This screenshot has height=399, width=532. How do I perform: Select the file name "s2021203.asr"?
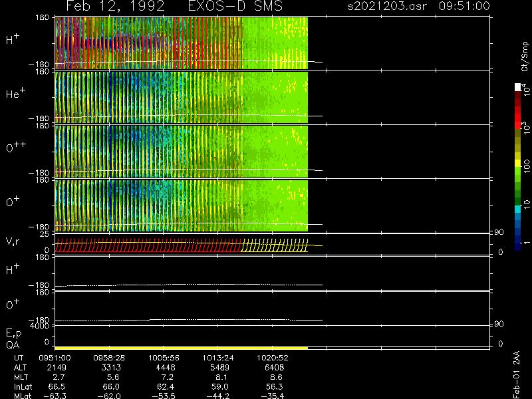(x=387, y=6)
